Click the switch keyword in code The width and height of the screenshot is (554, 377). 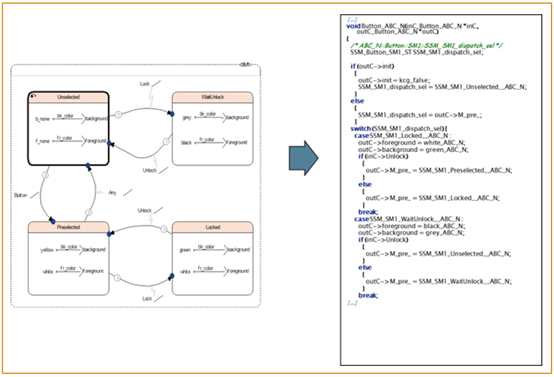tap(360, 129)
